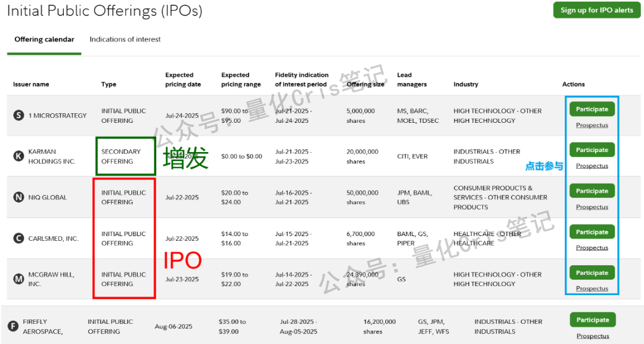Open the NIQ Global prospectus
The width and height of the screenshot is (644, 344).
tap(592, 207)
